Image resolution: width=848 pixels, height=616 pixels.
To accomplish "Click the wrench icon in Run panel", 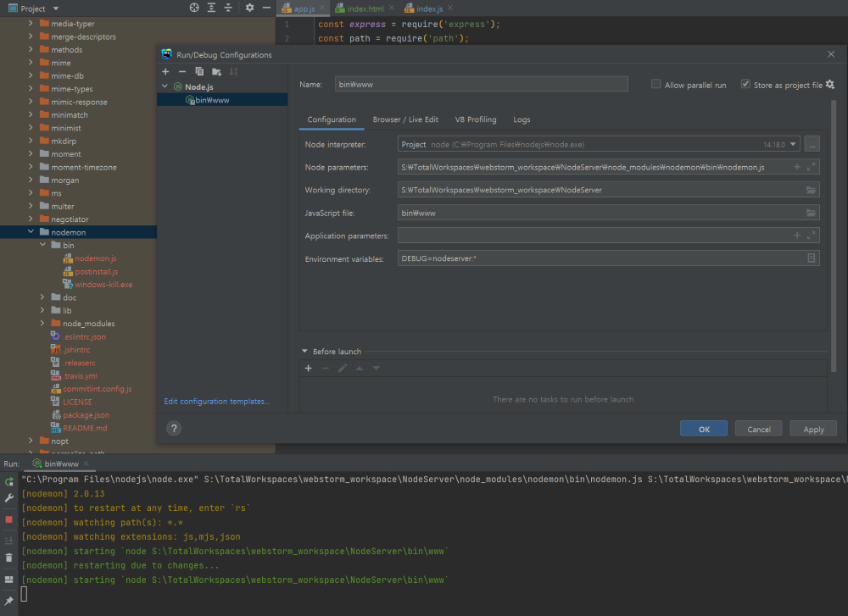I will click(8, 498).
